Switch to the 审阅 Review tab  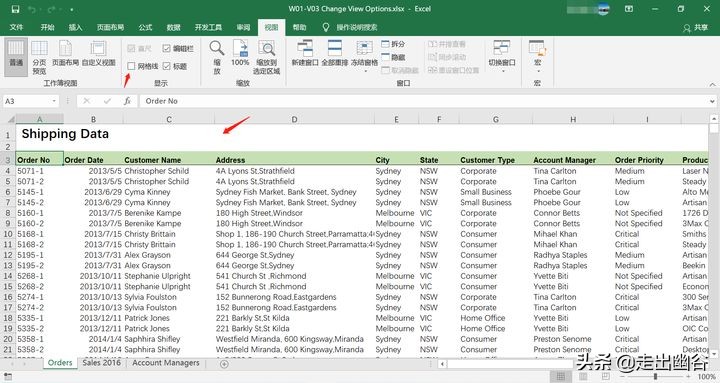click(243, 27)
